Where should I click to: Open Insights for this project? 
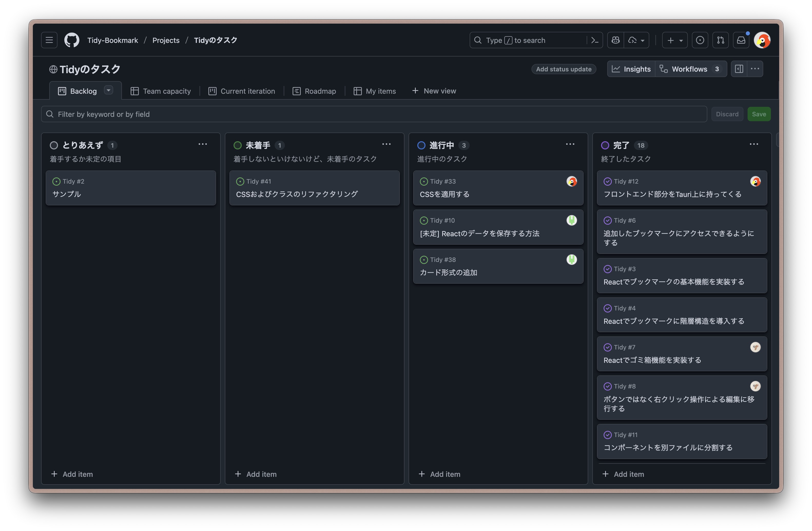click(x=631, y=69)
